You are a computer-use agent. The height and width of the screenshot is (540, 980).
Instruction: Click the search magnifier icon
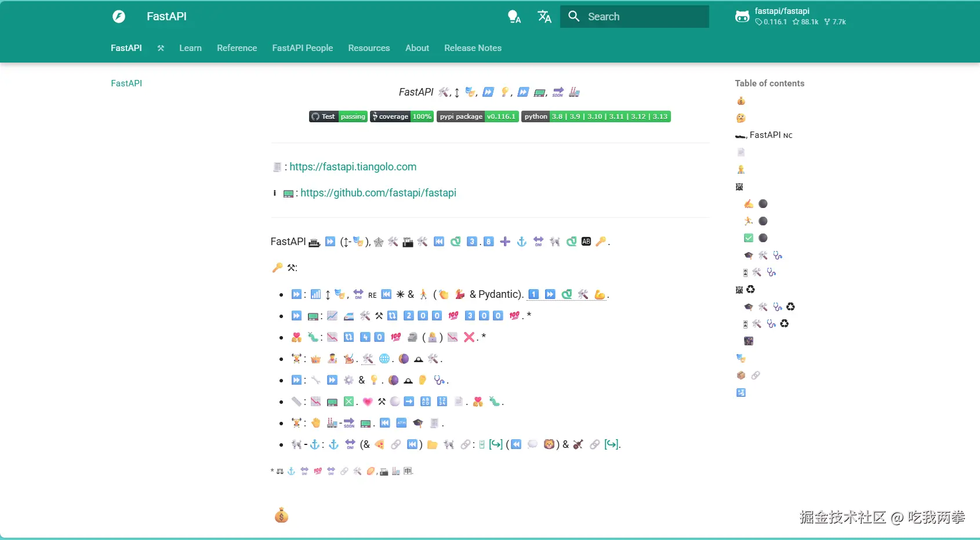tap(574, 16)
